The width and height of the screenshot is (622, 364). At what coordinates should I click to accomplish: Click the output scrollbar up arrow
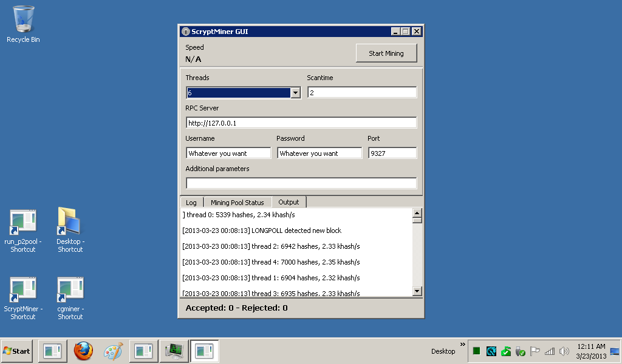pos(417,213)
